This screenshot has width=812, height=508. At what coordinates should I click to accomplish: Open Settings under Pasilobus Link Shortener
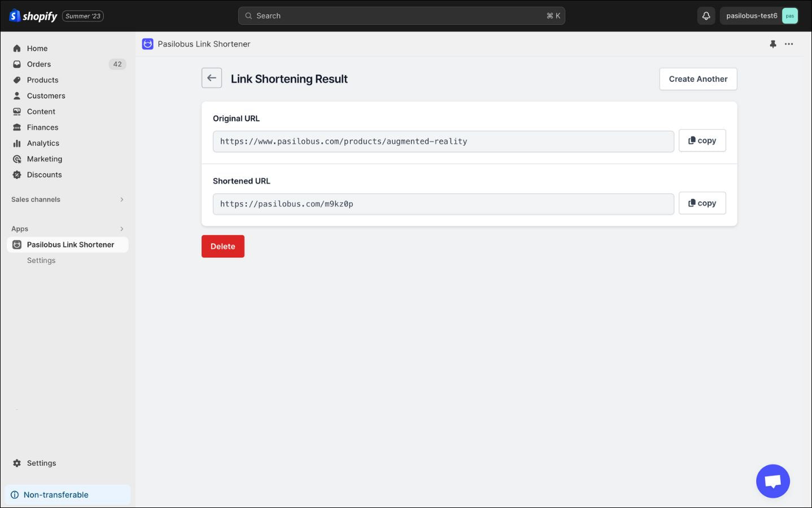pyautogui.click(x=41, y=261)
